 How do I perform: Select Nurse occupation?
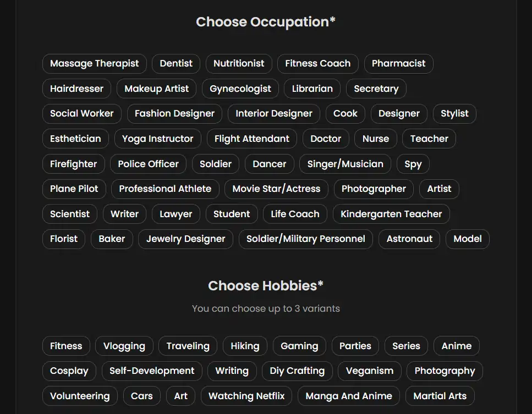coord(376,139)
